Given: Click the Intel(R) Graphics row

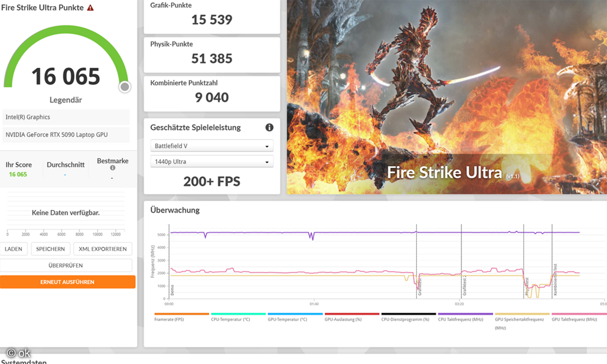Looking at the screenshot, I should (66, 117).
